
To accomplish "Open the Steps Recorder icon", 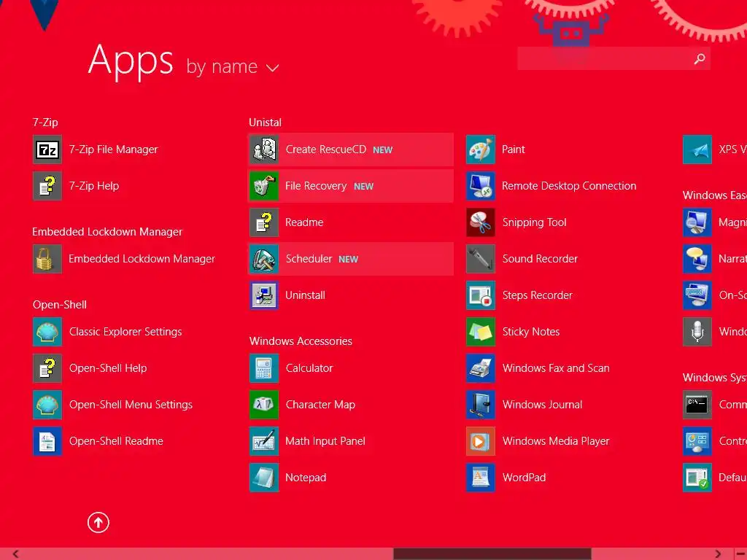I will (481, 295).
